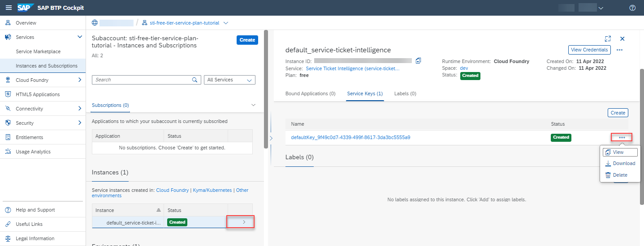The width and height of the screenshot is (644, 246).
Task: Filter instances by Cloud Foundry link
Action: tap(173, 191)
